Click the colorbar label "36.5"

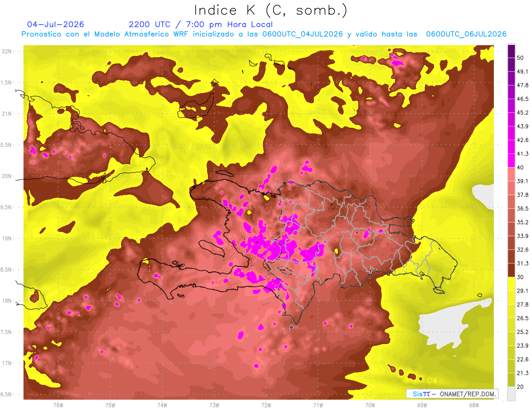point(523,208)
